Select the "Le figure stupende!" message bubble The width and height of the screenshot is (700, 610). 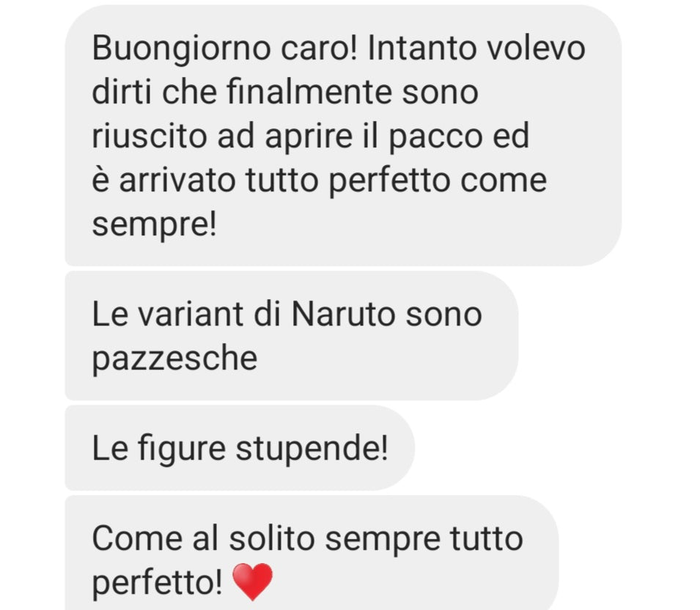pos(240,448)
